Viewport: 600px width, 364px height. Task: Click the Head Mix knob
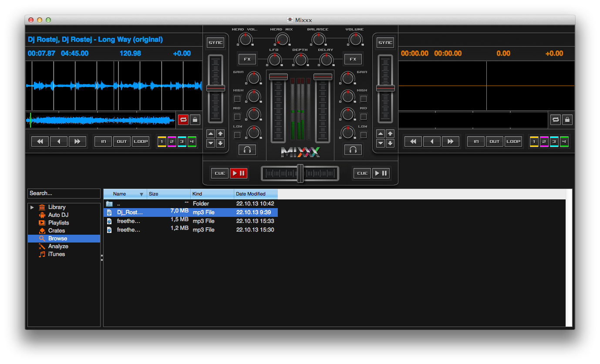point(282,40)
